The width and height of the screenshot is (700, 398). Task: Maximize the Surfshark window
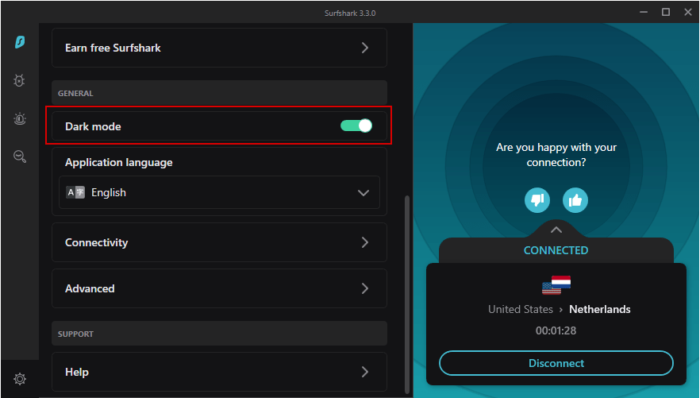666,12
